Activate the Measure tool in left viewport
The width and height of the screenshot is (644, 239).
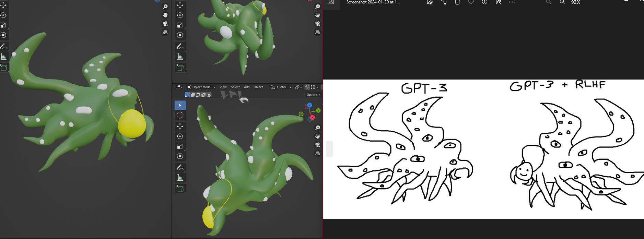3,57
